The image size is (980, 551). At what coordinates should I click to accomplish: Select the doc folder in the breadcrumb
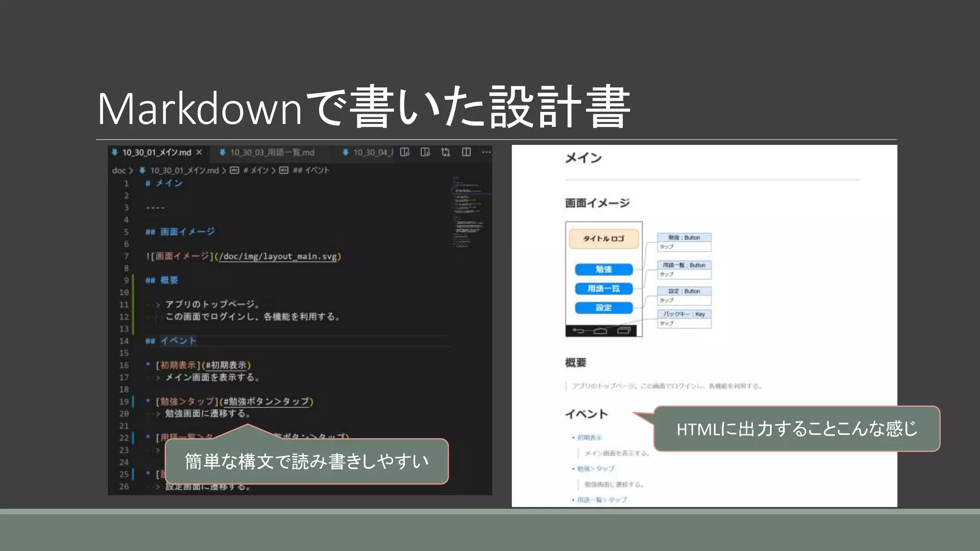(x=119, y=170)
